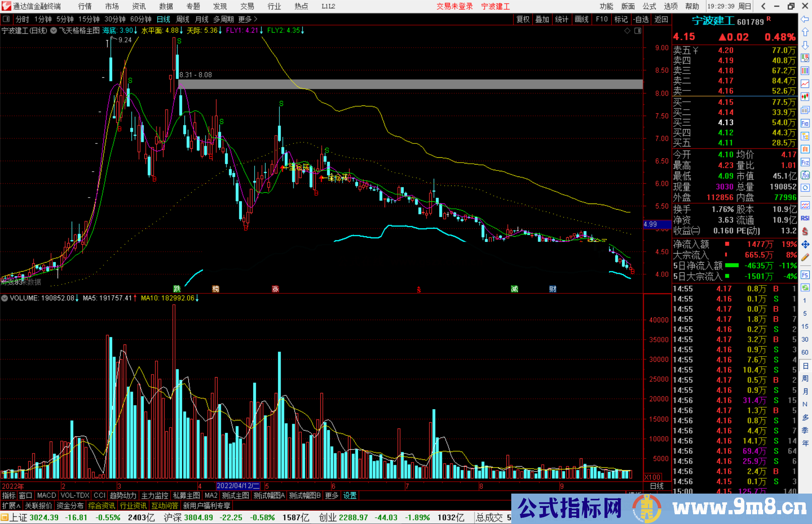Click the candlestick chart sidebar icon
The image size is (812, 524).
(805, 97)
